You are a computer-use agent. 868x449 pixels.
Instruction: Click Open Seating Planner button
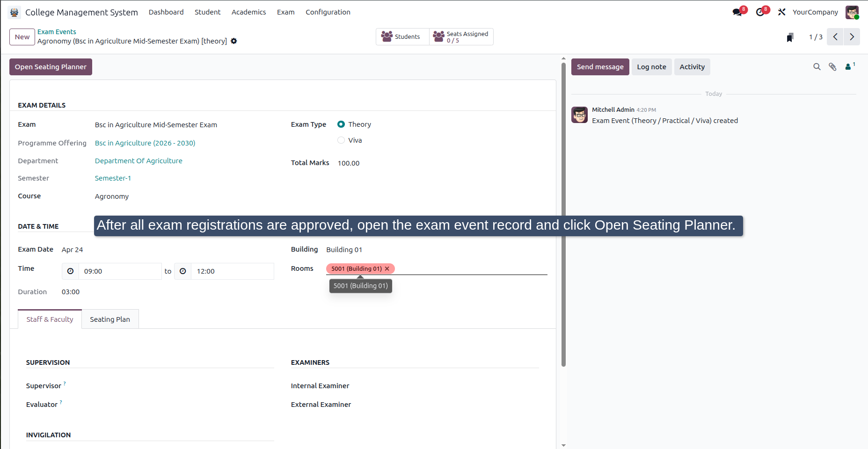pos(51,67)
